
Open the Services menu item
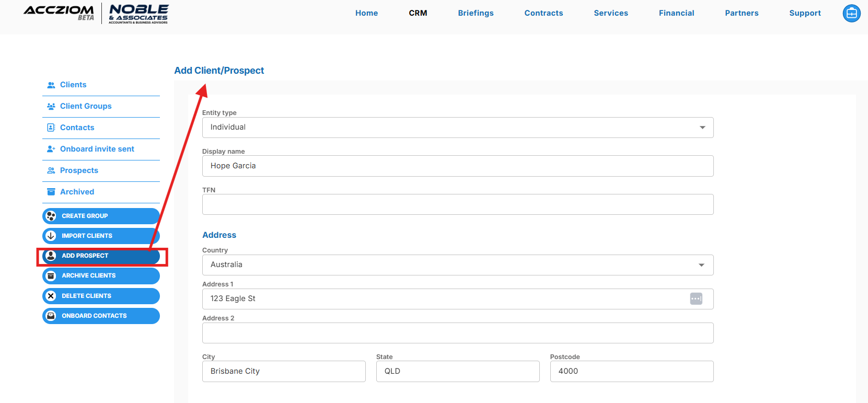pos(611,13)
